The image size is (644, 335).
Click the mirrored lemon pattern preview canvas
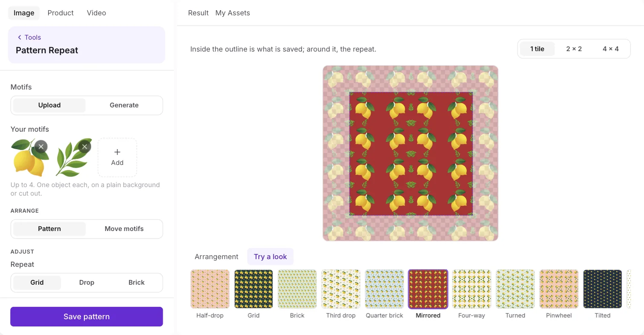pos(411,153)
